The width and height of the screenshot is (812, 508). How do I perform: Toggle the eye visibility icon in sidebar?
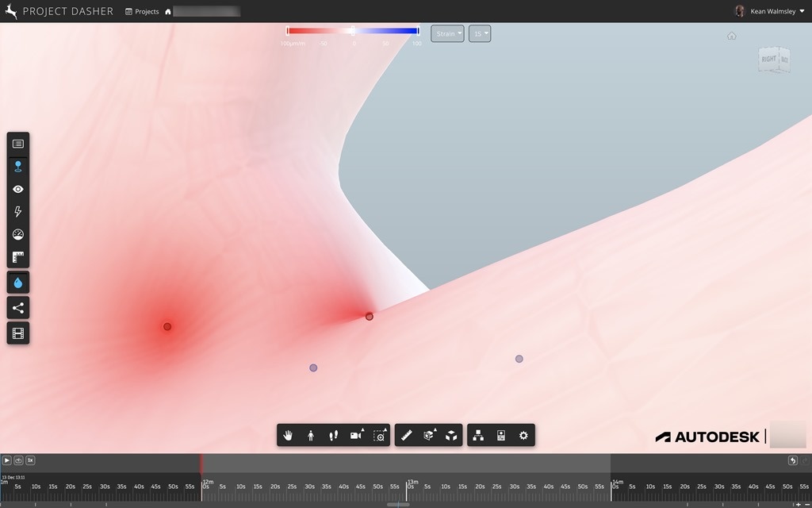pyautogui.click(x=18, y=190)
